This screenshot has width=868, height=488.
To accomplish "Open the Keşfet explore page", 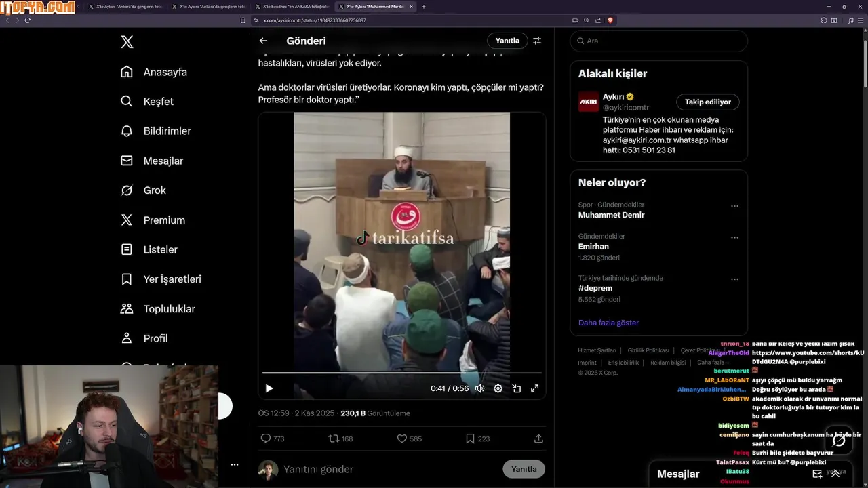I will pyautogui.click(x=147, y=102).
